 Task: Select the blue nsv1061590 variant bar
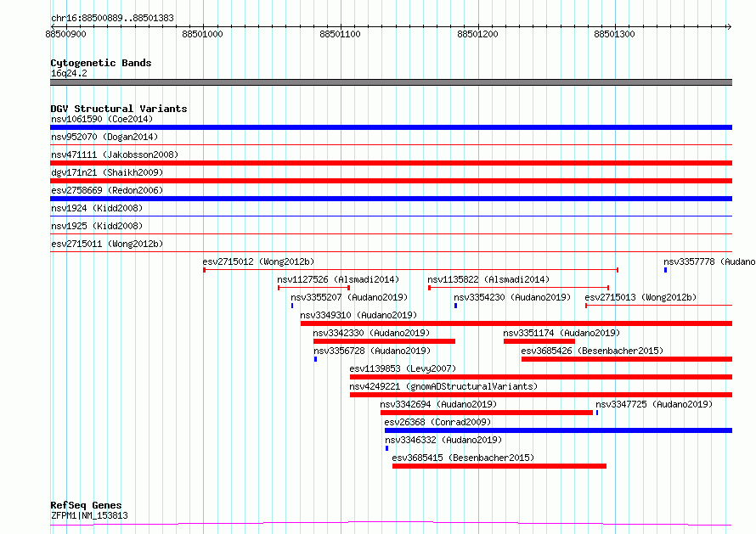(x=391, y=127)
